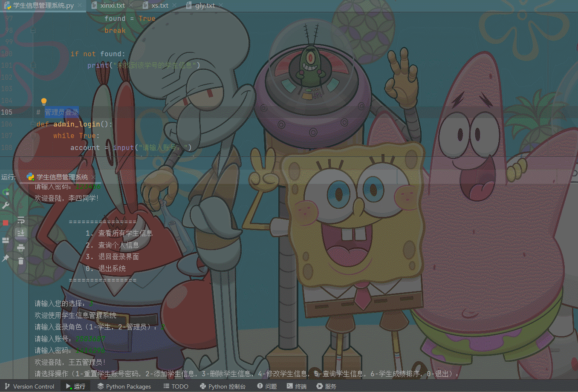This screenshot has height=392, width=578.
Task: Open the Version Control tool window
Action: (29, 386)
